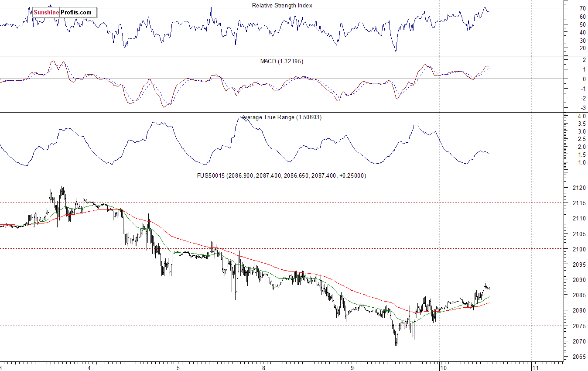The image size is (588, 371).
Task: Click the 1.5 value on the ATR axis
Action: (582, 155)
